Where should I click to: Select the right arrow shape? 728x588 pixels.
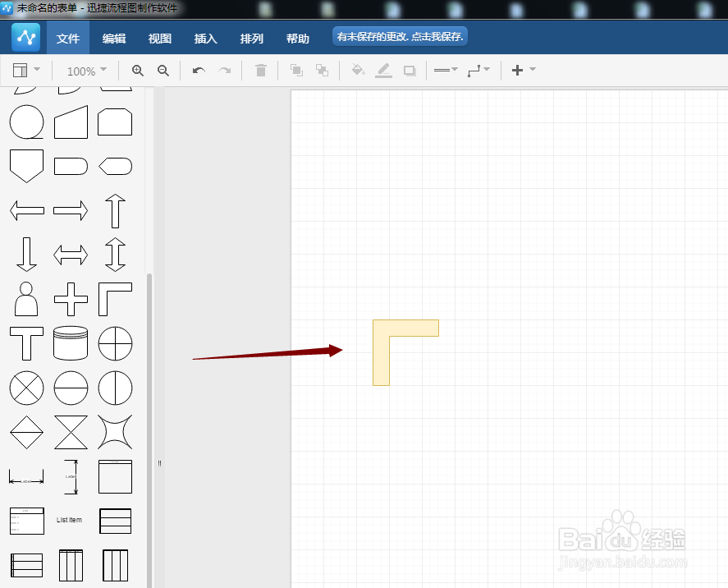click(x=71, y=210)
